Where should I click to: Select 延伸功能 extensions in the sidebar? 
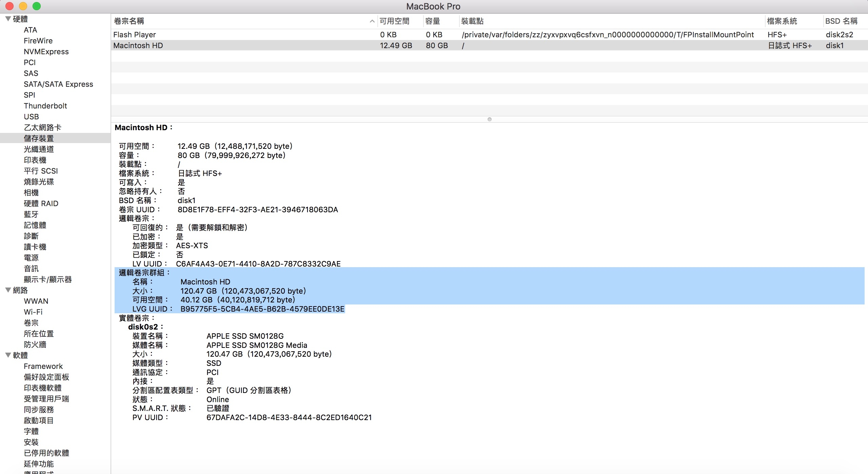click(x=39, y=464)
